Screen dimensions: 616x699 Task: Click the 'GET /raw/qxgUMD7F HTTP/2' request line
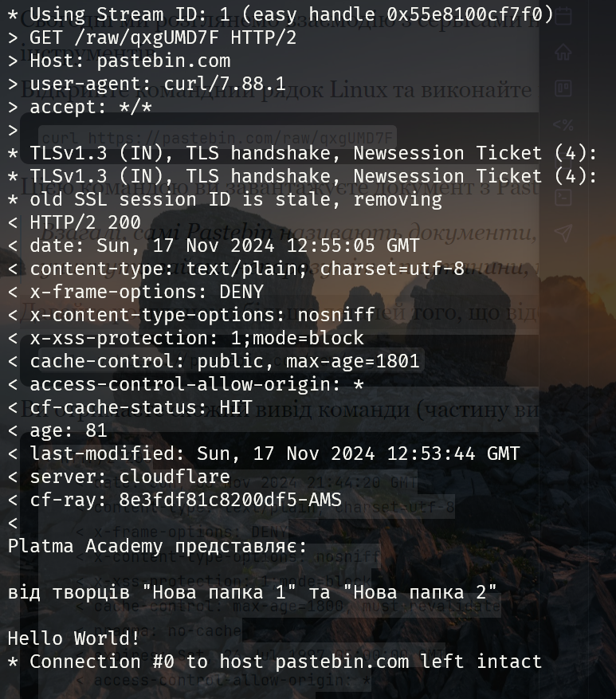163,37
